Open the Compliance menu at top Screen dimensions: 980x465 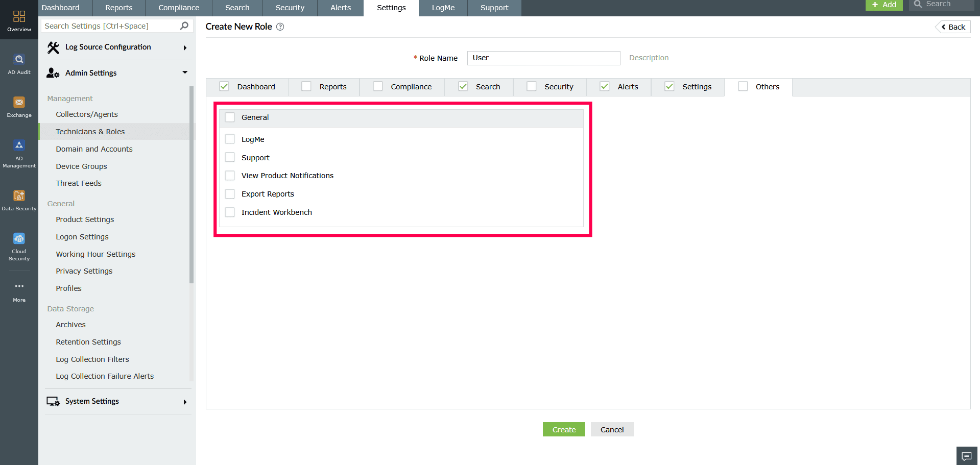coord(178,8)
